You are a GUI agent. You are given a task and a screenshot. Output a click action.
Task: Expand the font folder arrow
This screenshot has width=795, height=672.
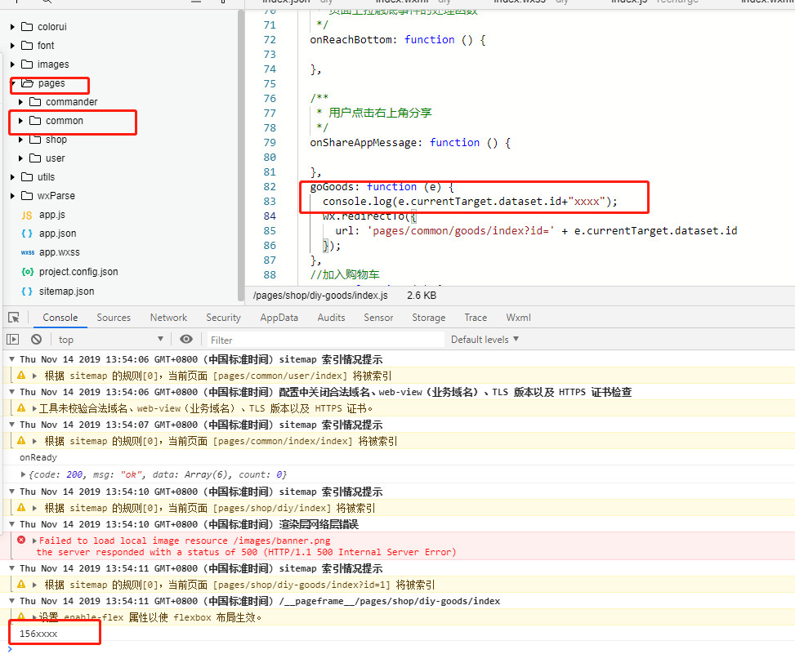click(x=13, y=45)
